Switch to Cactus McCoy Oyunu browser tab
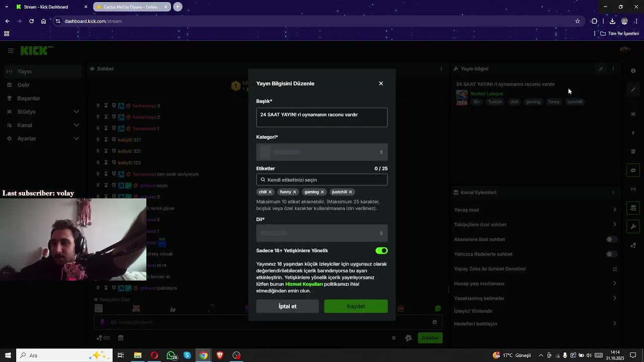 (131, 7)
